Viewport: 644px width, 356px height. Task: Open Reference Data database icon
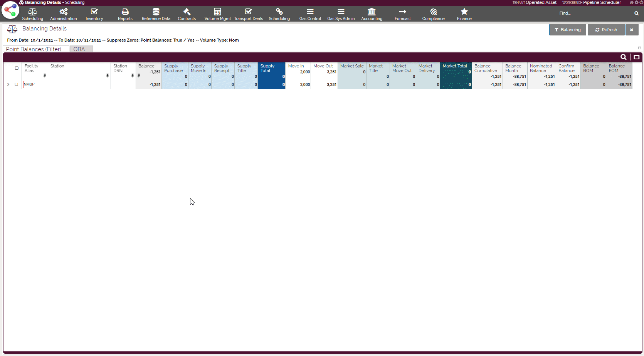[x=156, y=12]
